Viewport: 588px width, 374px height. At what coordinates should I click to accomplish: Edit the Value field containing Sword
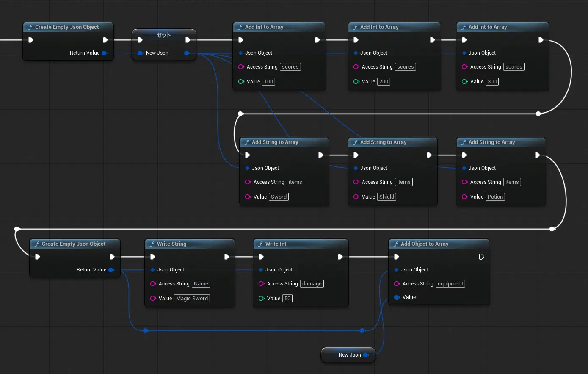coord(279,197)
